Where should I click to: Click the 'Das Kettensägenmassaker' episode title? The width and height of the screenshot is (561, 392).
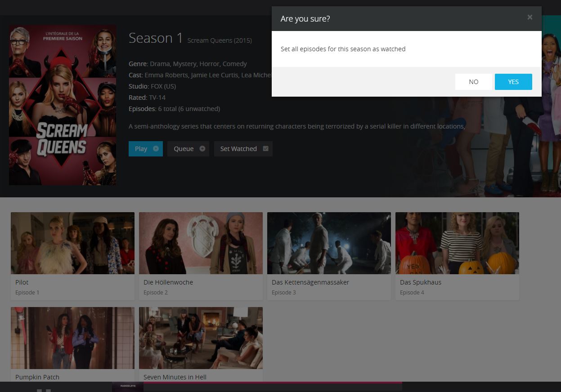coord(310,282)
